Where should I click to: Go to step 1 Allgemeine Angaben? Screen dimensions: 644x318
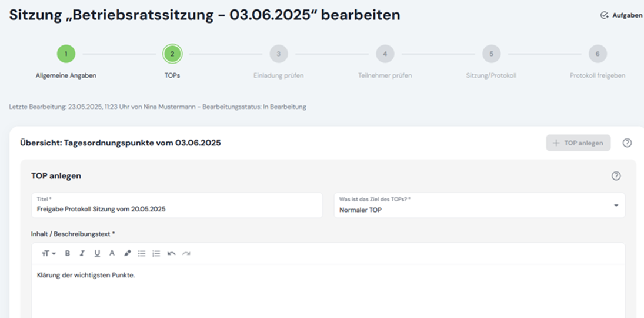click(66, 54)
